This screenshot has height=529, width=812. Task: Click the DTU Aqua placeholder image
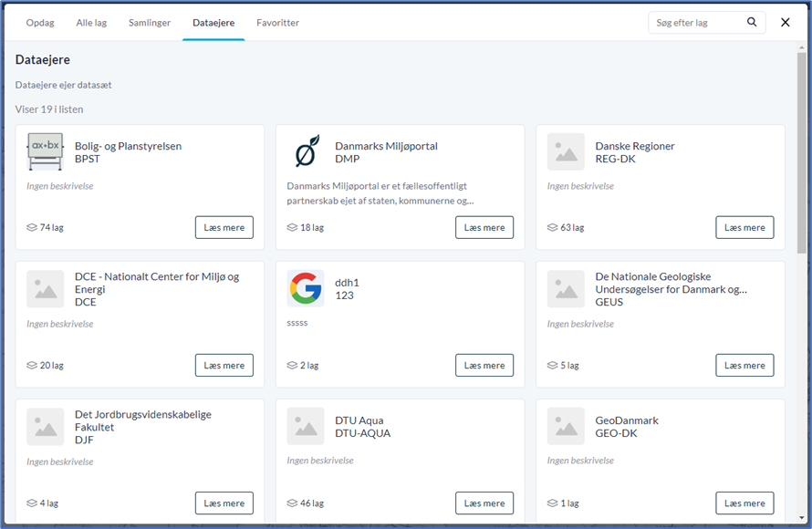[306, 427]
